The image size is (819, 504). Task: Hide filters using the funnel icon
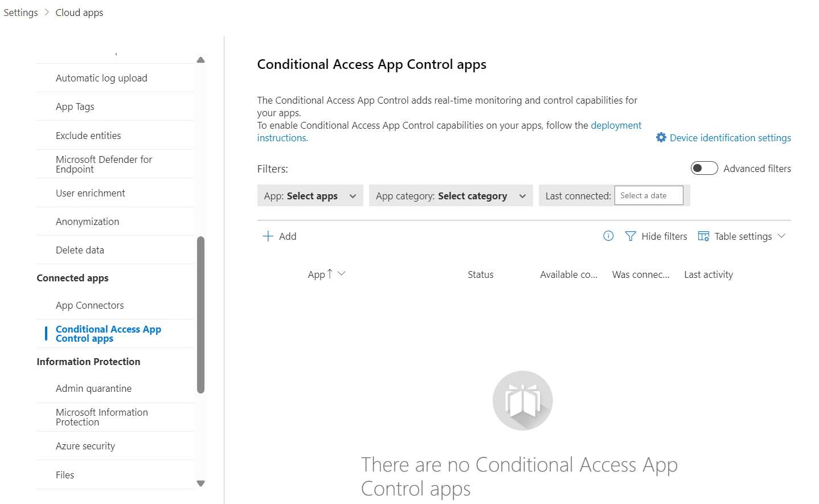630,235
